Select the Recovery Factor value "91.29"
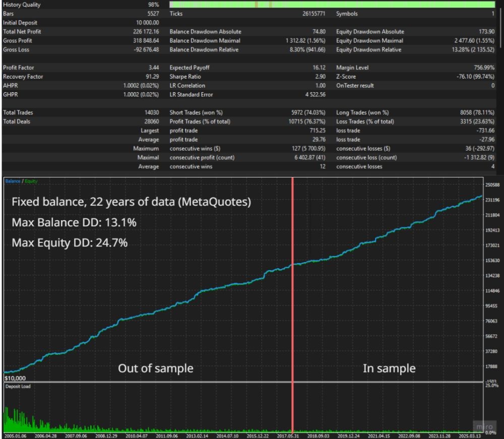Screen dimensions: 504x439 point(152,77)
